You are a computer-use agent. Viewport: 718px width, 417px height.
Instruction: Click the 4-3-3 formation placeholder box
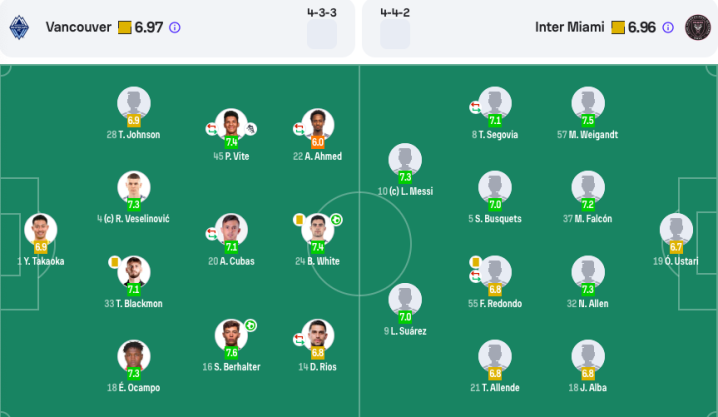(322, 34)
